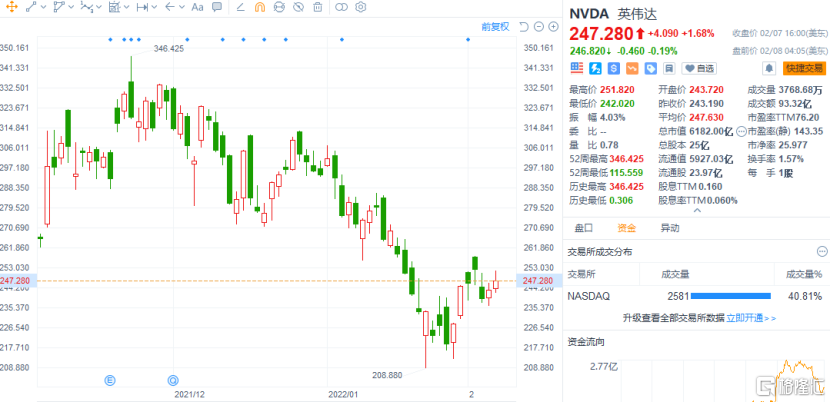Toggle hide all drawings eye icon
The height and width of the screenshot is (403, 831).
[x=298, y=7]
